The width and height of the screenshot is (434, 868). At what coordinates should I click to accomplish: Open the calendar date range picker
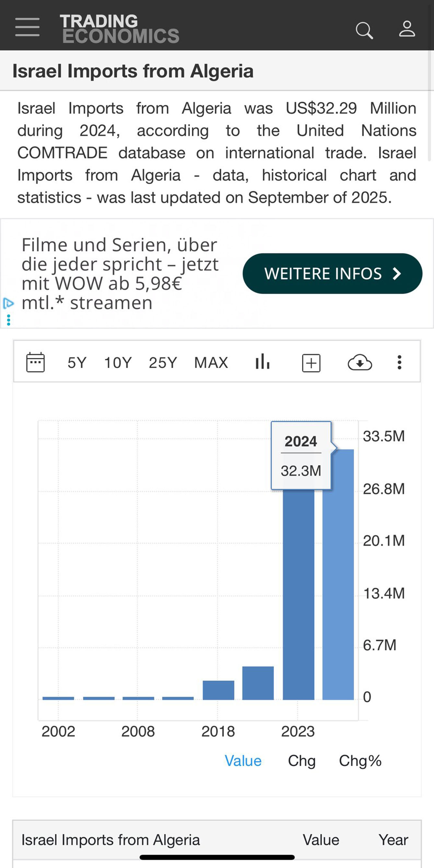pos(35,363)
